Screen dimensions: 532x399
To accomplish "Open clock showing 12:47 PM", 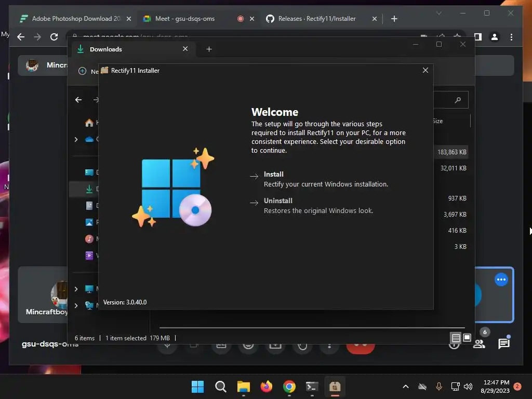I will coord(495,387).
